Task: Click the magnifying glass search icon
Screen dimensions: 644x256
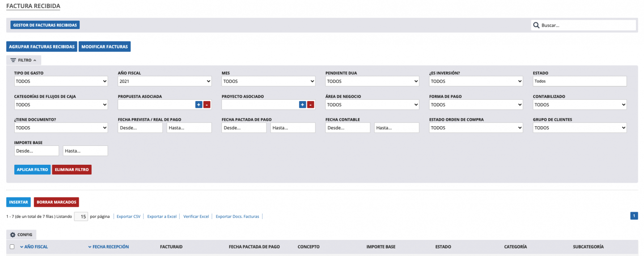Action: pos(536,26)
